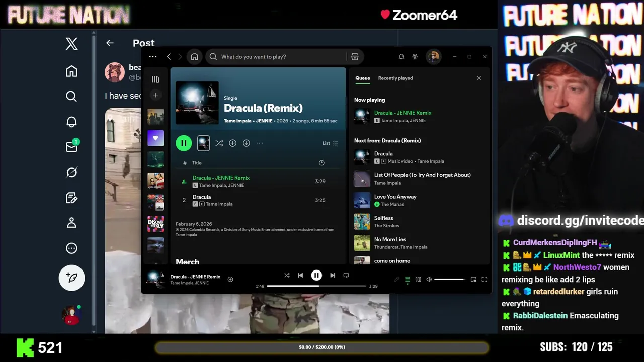Toggle shuffle for the Dracula (Remix) album

pyautogui.click(x=219, y=143)
